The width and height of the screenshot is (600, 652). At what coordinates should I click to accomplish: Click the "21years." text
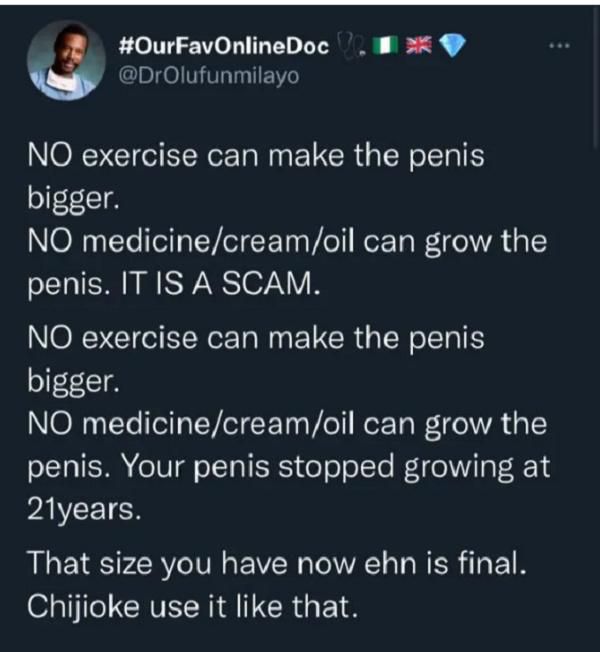coord(83,511)
